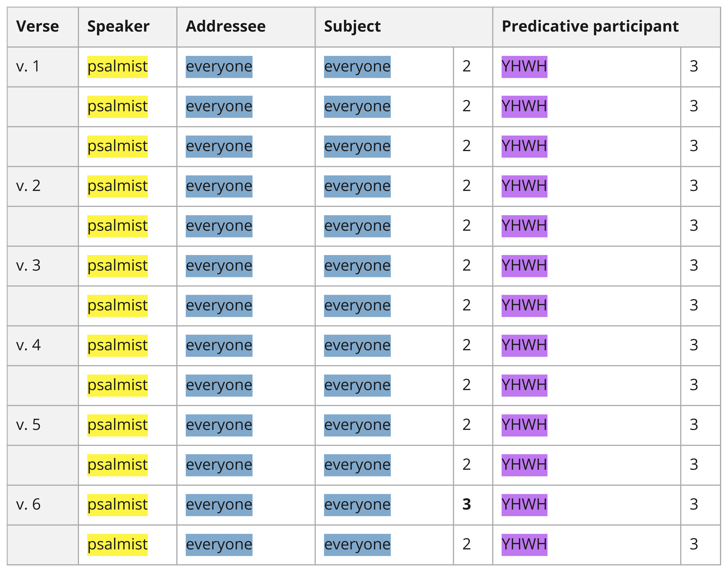Click purple YHWH in v. 3 row
728x572 pixels.
tap(524, 266)
